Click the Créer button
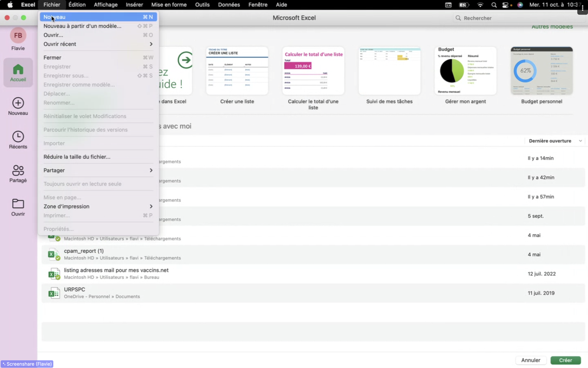 (x=565, y=360)
